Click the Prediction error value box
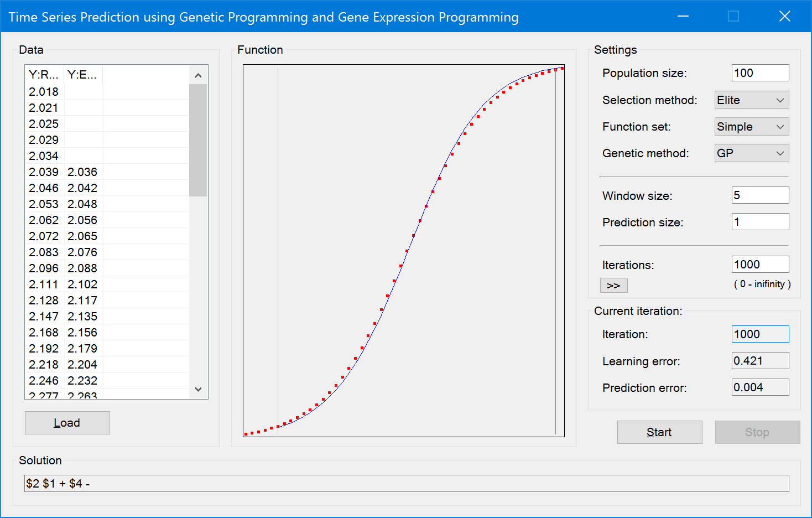This screenshot has width=812, height=518. click(760, 387)
